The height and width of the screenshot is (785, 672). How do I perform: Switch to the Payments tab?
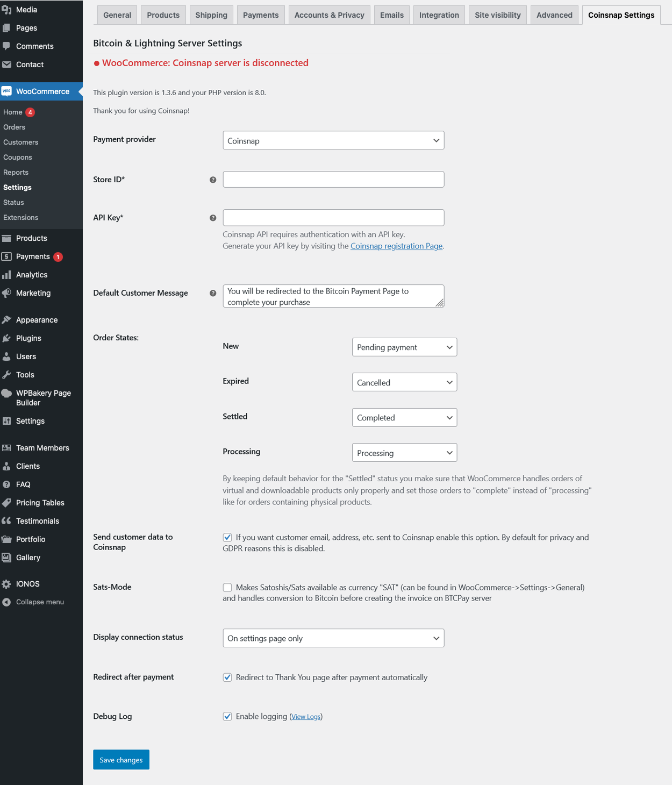[x=261, y=15]
